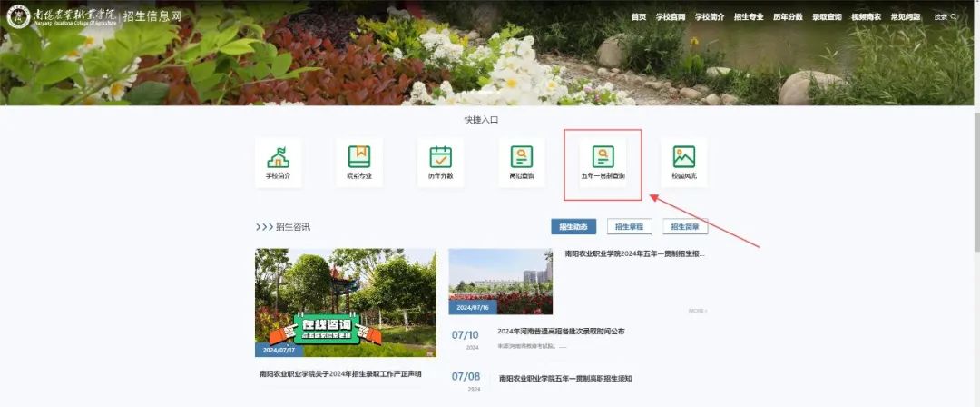Click the 在线咨询 garden thumbnail image
980x407 pixels.
pyautogui.click(x=346, y=303)
